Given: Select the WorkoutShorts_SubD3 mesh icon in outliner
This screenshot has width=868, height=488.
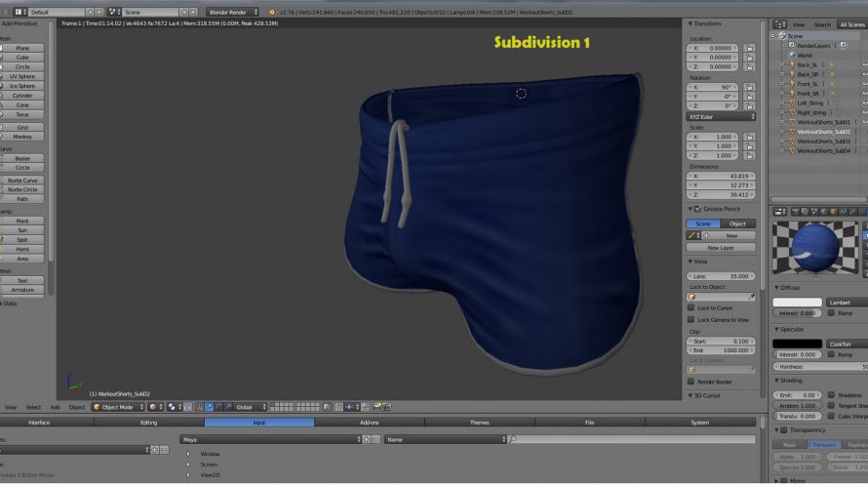Looking at the screenshot, I should click(792, 142).
